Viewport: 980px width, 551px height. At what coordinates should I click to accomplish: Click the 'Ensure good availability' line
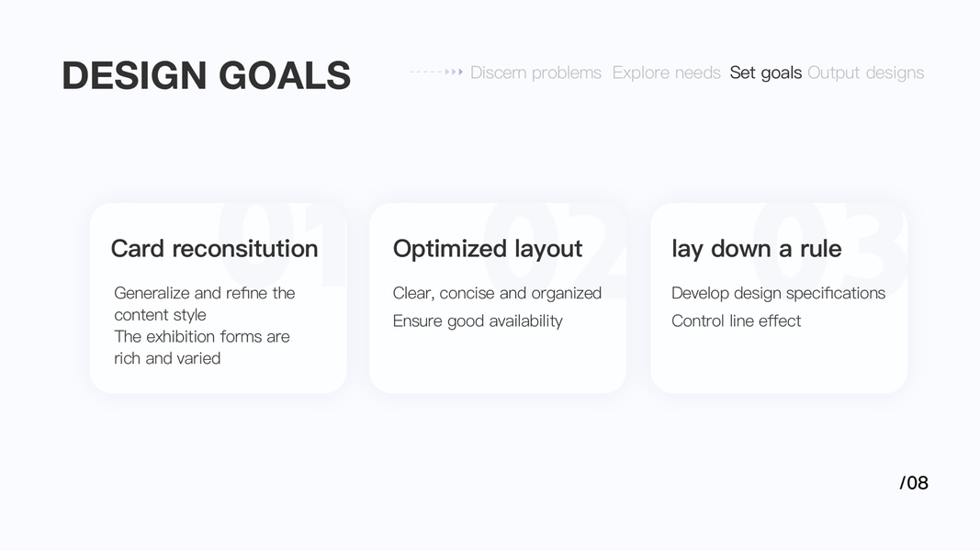[x=477, y=320]
